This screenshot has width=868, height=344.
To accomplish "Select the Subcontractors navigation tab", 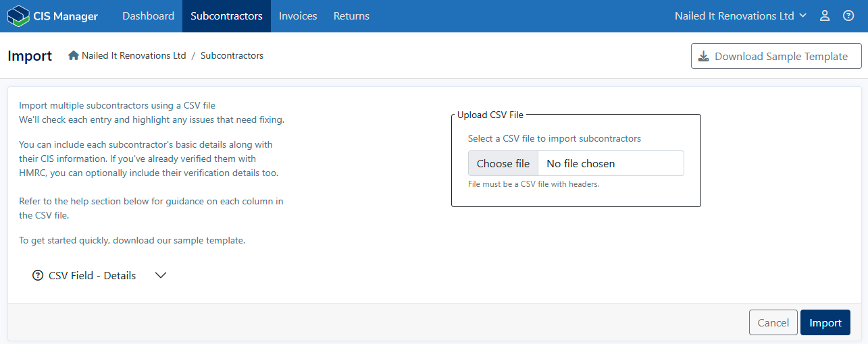I will (x=226, y=16).
